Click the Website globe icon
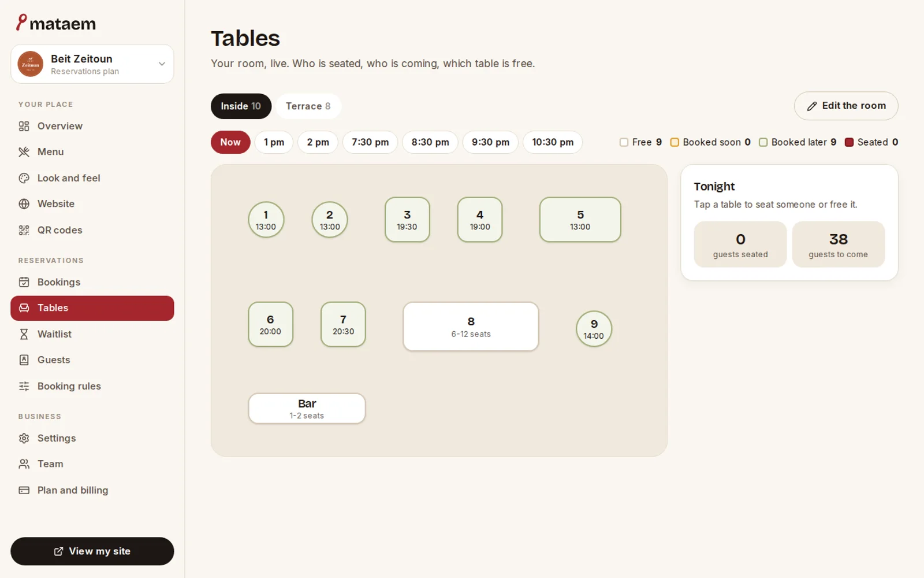Screen dimensions: 924x578 click(24, 204)
